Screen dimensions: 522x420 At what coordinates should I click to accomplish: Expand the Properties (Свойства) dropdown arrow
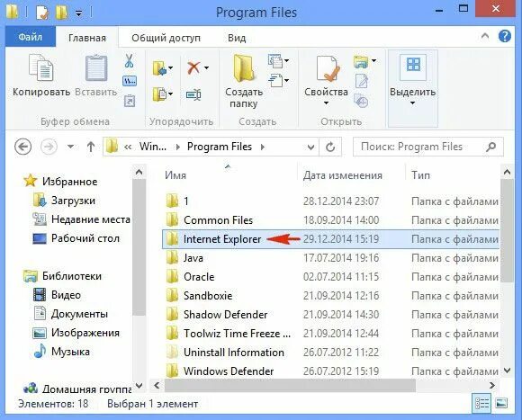coord(326,103)
